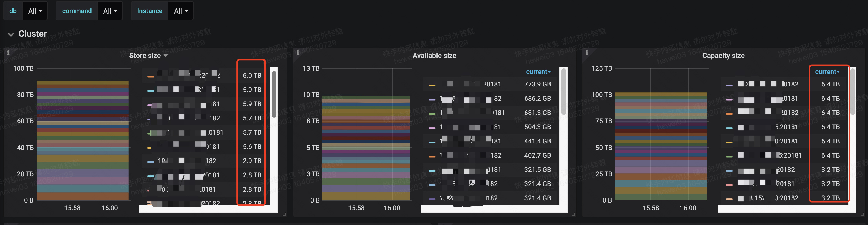868x225 pixels.
Task: Click the Available size panel info icon
Action: pyautogui.click(x=297, y=53)
